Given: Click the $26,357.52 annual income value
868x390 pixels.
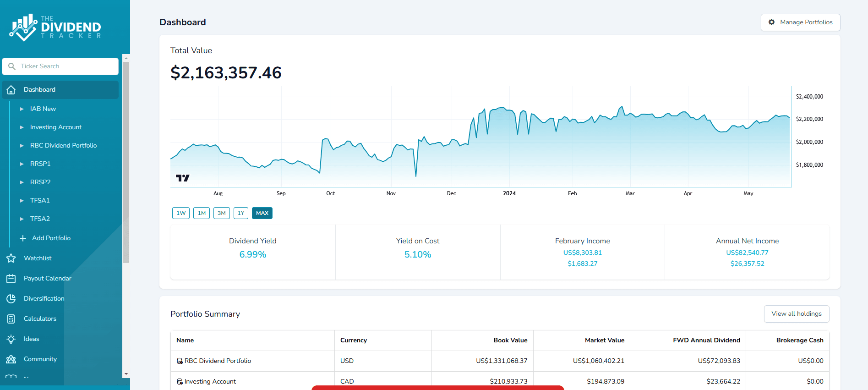Looking at the screenshot, I should point(748,264).
